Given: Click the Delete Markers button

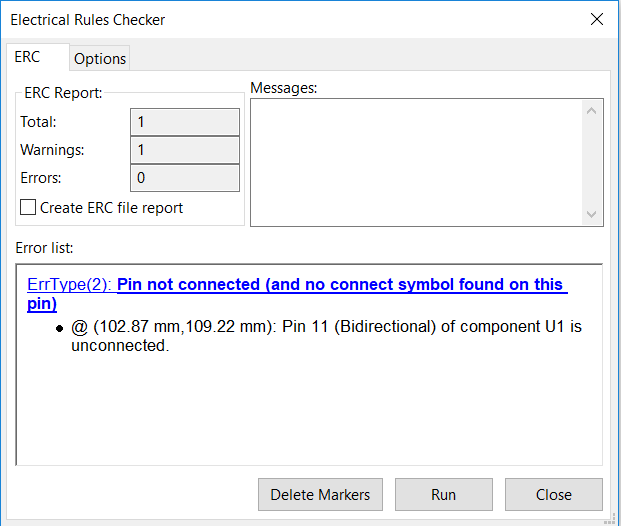Looking at the screenshot, I should [x=320, y=494].
